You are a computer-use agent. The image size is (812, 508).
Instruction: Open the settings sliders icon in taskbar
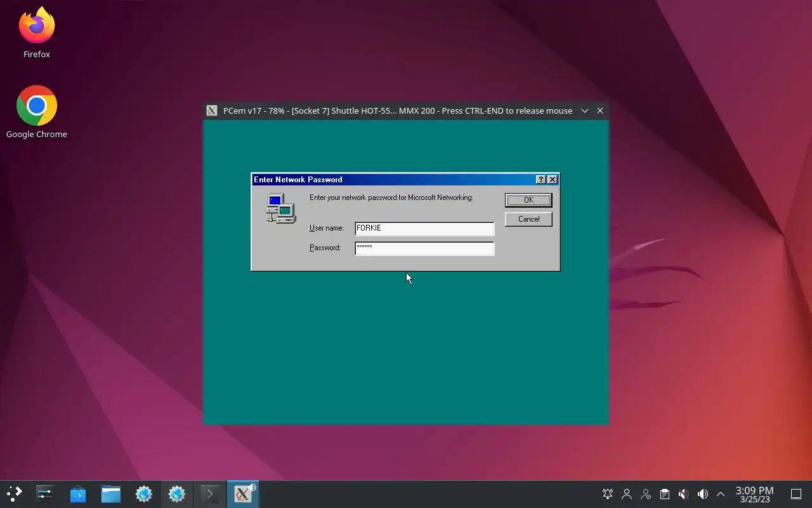45,494
